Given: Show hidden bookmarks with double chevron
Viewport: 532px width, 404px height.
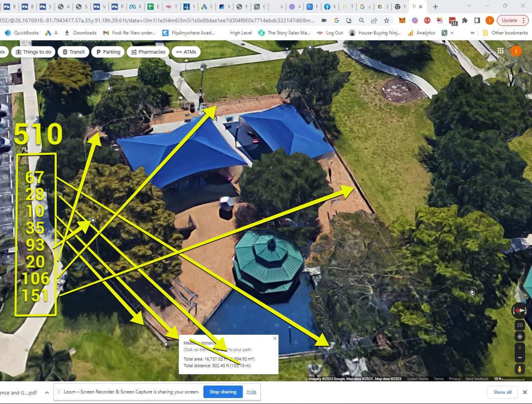Looking at the screenshot, I should (x=472, y=33).
